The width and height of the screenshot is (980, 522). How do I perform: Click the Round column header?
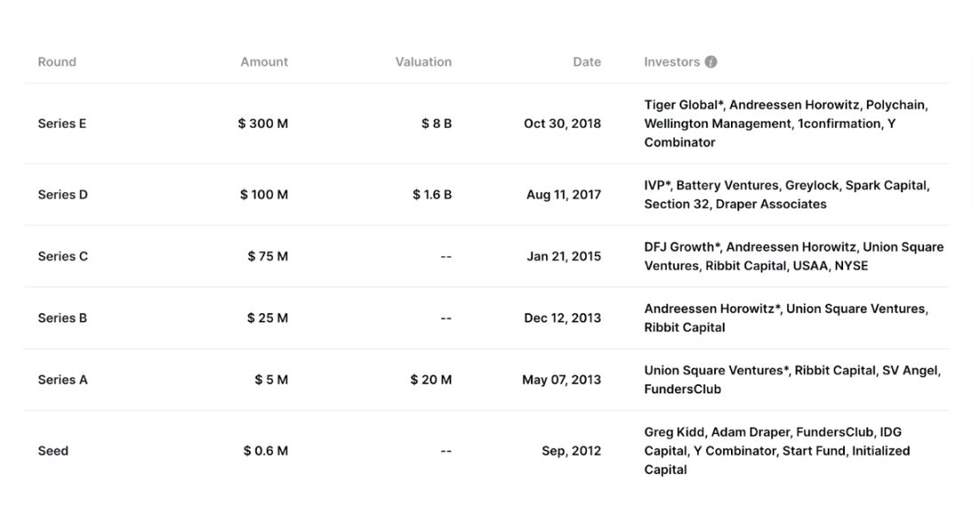click(57, 62)
